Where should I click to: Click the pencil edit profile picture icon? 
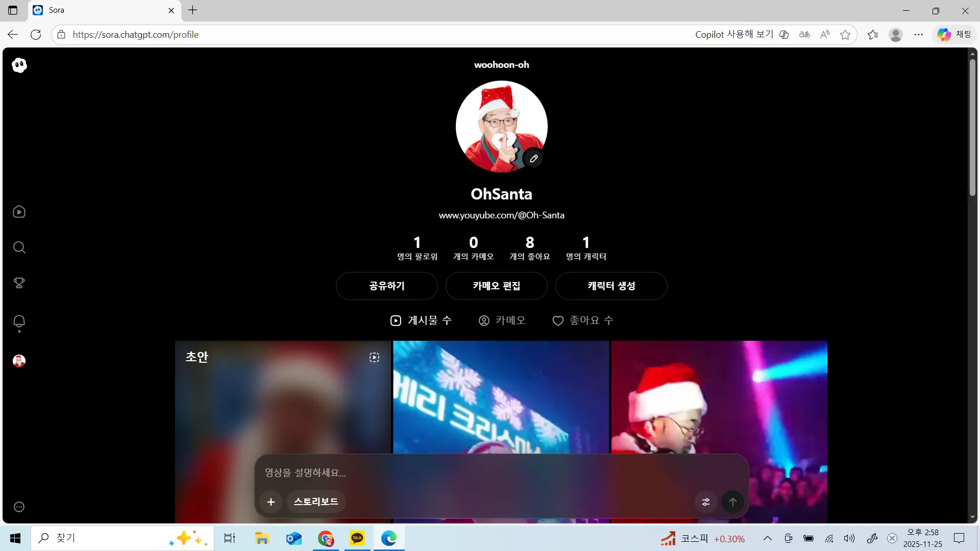533,159
